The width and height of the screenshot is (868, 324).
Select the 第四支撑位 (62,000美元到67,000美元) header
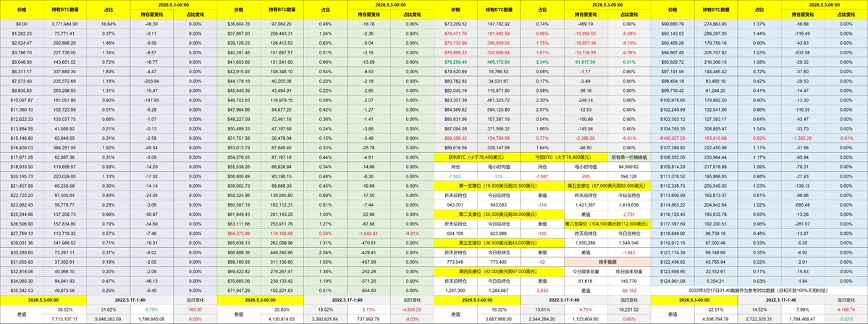pyautogui.click(x=500, y=270)
